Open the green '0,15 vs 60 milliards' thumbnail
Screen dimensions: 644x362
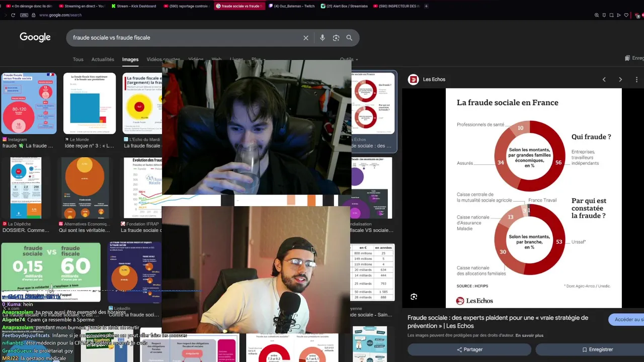[x=51, y=272]
